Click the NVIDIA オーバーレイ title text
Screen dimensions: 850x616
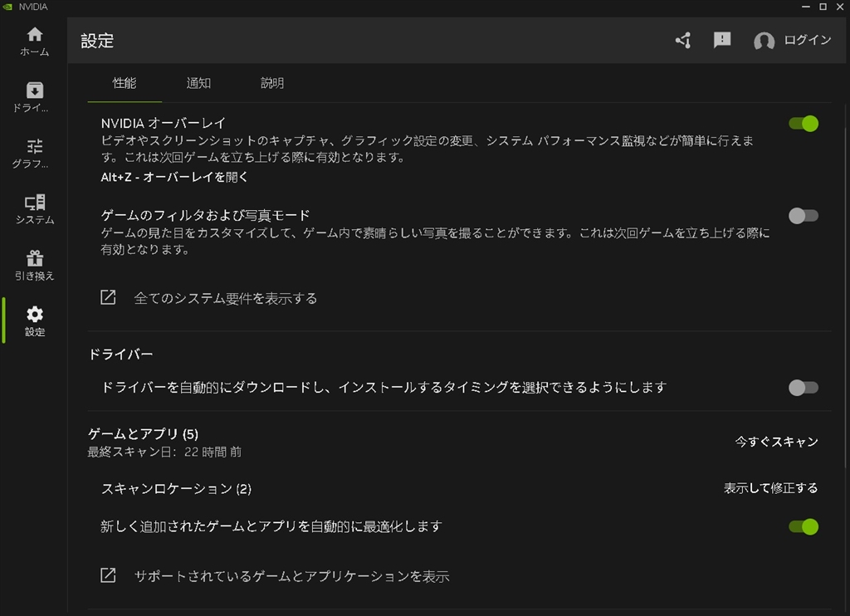pyautogui.click(x=164, y=123)
